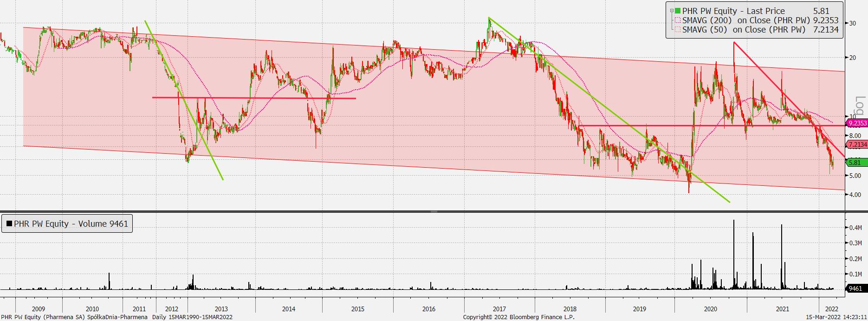Click the 2013 year label
Screen dimensions: 868x321
pos(221,309)
